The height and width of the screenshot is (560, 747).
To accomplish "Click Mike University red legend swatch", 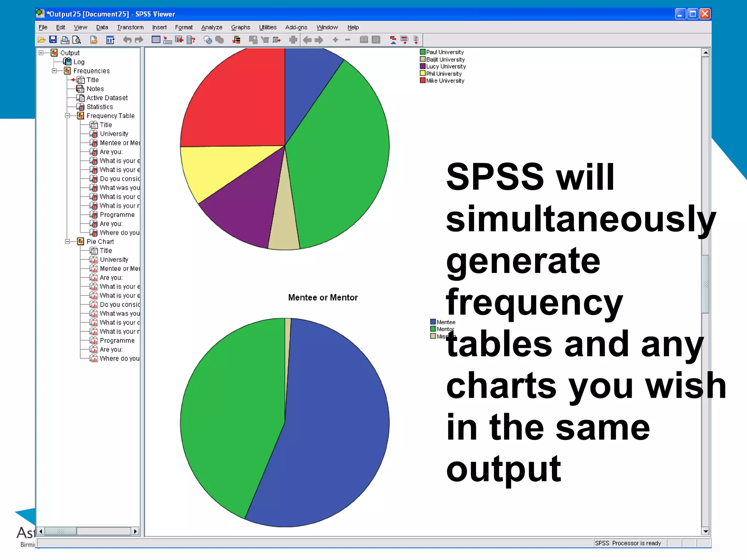I will pyautogui.click(x=423, y=81).
